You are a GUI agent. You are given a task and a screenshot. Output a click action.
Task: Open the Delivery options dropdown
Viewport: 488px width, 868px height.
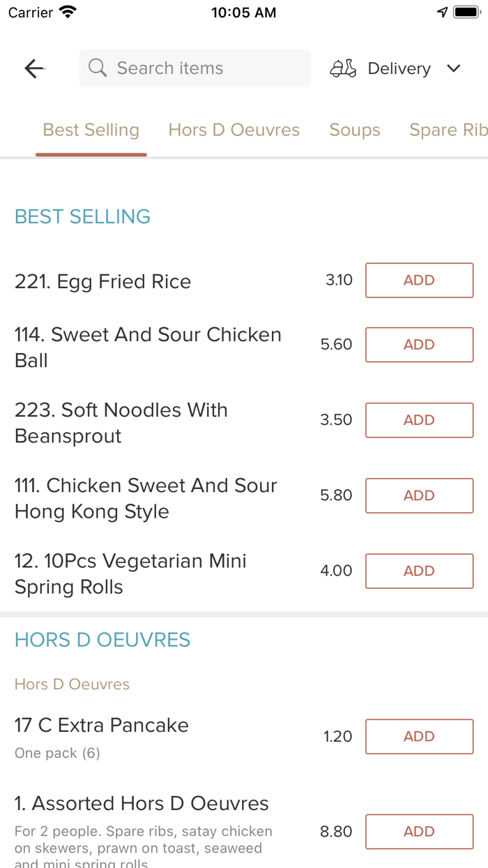pyautogui.click(x=399, y=68)
